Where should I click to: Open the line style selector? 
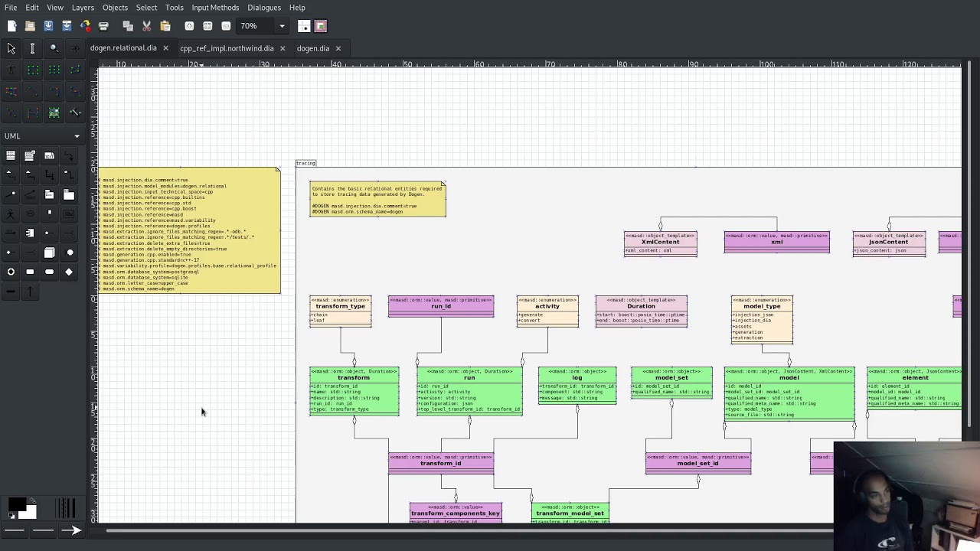point(43,530)
